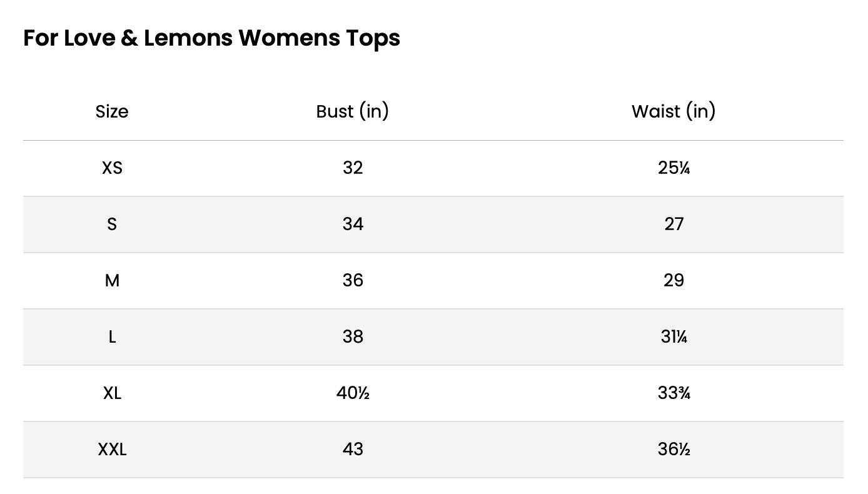Click the Size column header
Image resolution: width=868 pixels, height=494 pixels.
click(112, 111)
